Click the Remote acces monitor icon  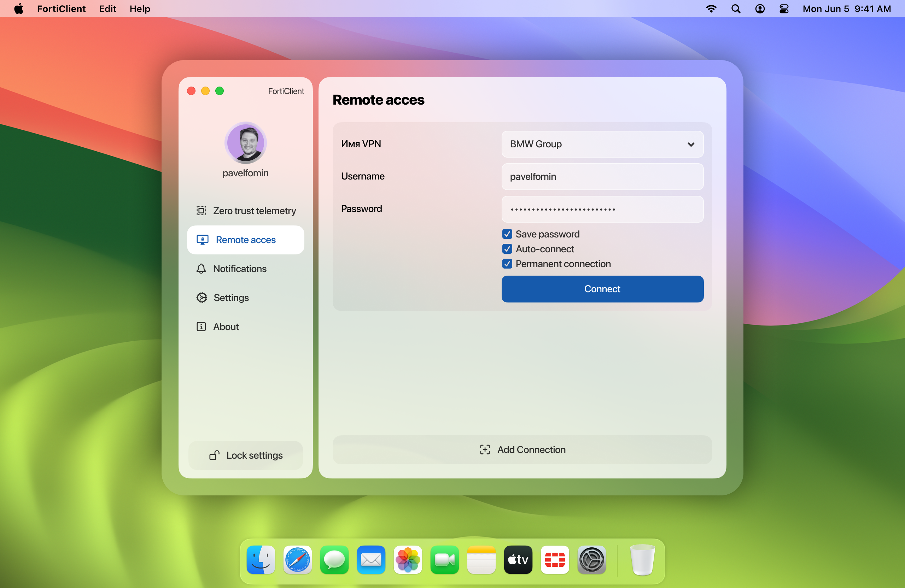pyautogui.click(x=202, y=240)
